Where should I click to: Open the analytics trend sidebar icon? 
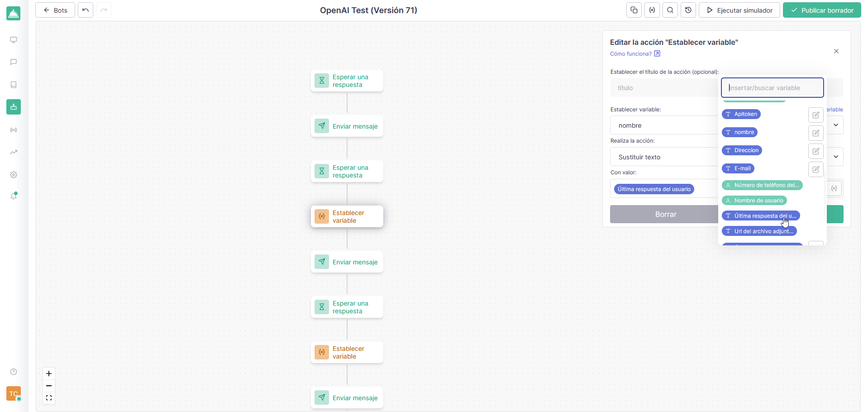coord(14,152)
